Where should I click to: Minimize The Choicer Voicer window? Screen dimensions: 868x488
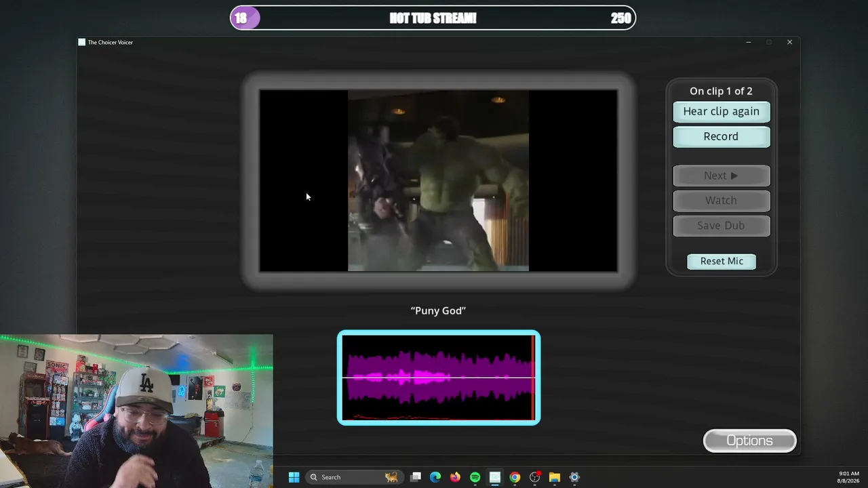click(x=749, y=42)
